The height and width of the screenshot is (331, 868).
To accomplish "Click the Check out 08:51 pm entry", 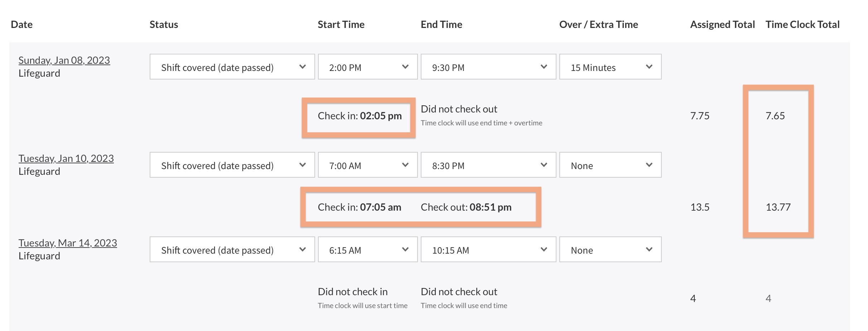I will (x=466, y=207).
